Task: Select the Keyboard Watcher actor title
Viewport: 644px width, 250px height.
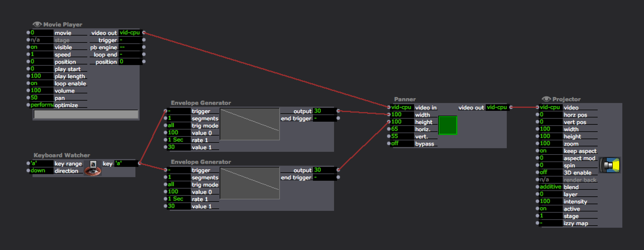Action: point(62,155)
